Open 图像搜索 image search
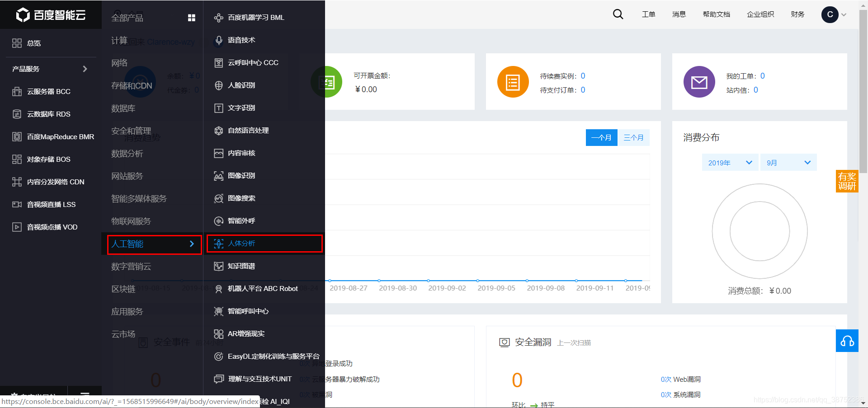868x408 pixels. pyautogui.click(x=235, y=198)
